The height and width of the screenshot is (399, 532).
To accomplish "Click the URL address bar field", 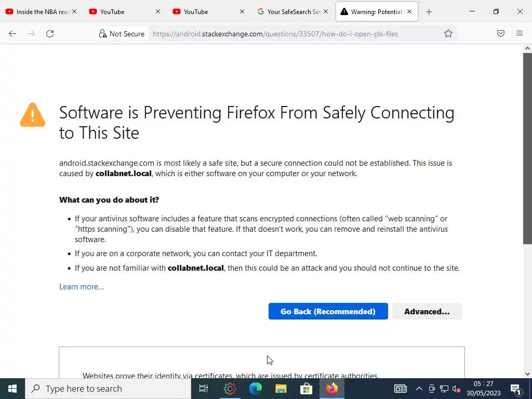I will click(291, 34).
